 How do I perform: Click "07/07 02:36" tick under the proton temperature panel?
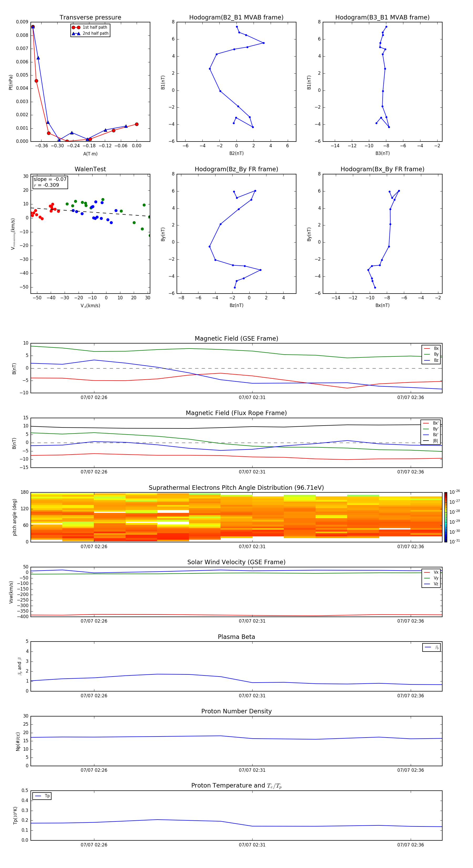pyautogui.click(x=410, y=845)
